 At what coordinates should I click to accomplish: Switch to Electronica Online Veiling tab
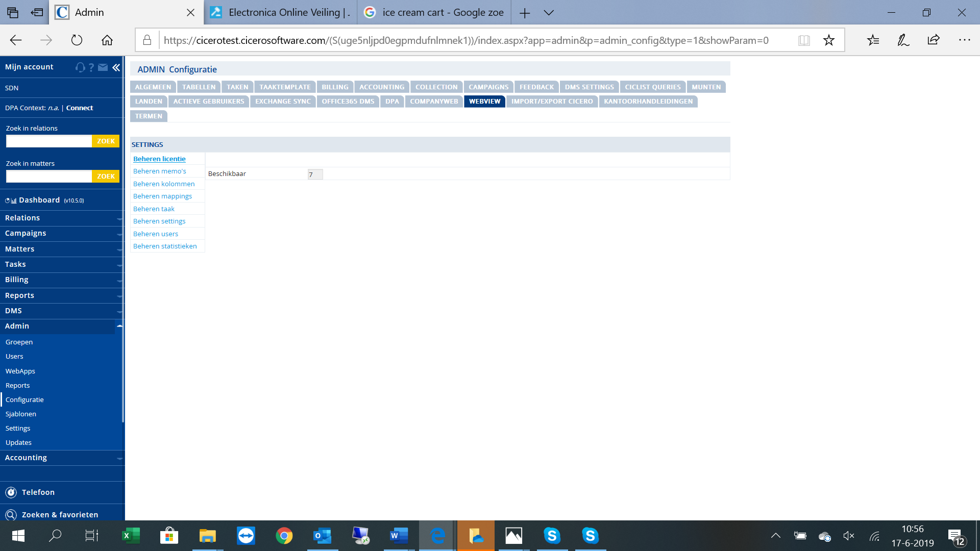[x=281, y=13]
